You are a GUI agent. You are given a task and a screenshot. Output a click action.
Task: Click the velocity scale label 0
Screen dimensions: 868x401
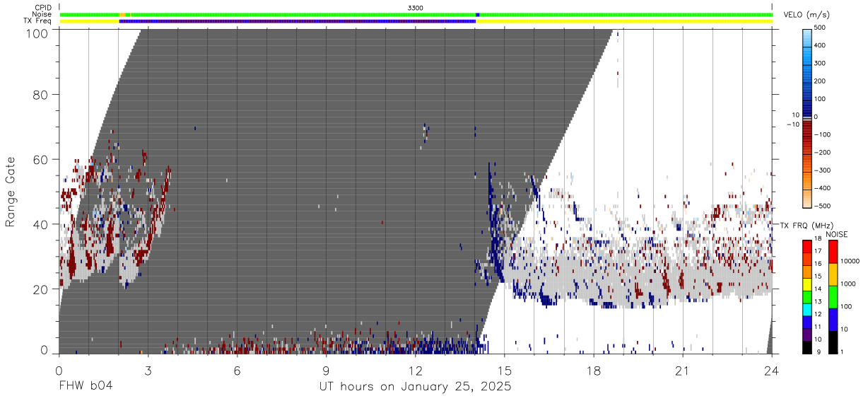pyautogui.click(x=817, y=117)
